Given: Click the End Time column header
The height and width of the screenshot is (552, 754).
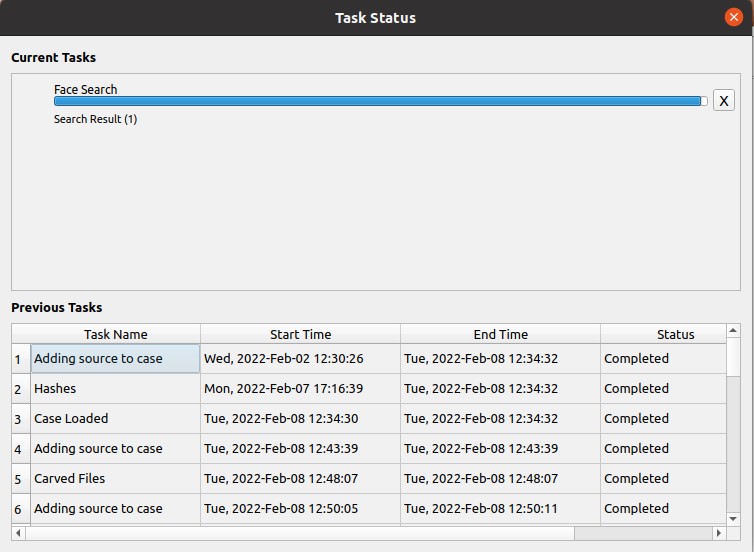Looking at the screenshot, I should [x=500, y=334].
